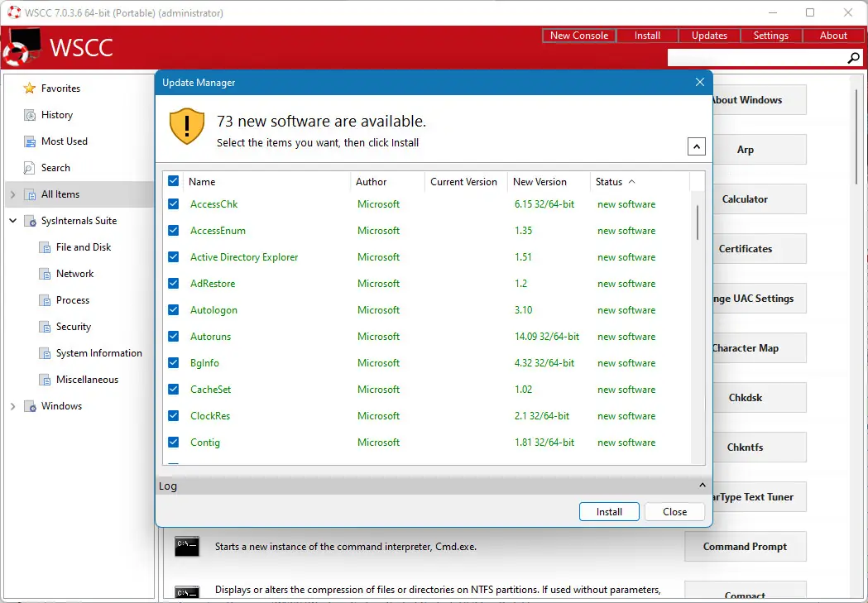Sort the list by New Version column
This screenshot has width=868, height=603.
click(549, 181)
